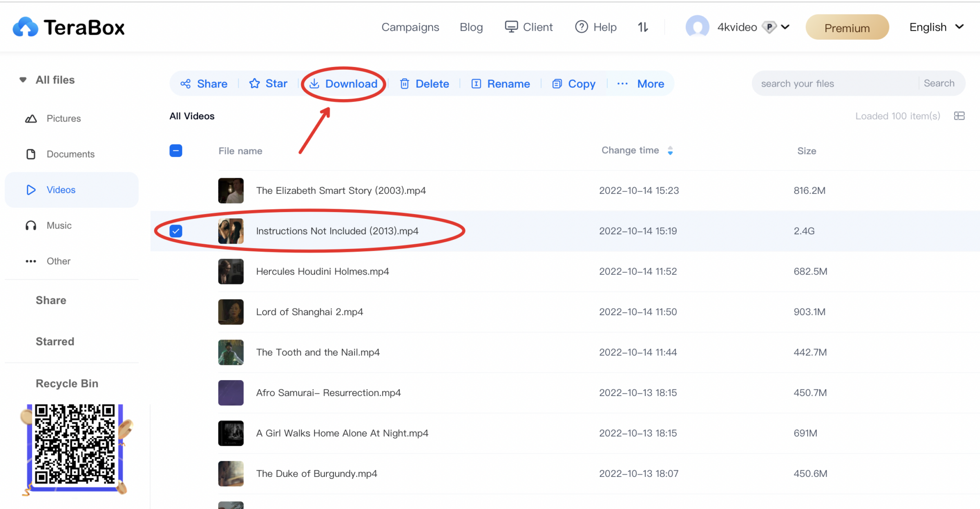Open the transfer list arrows icon
The image size is (980, 509).
(643, 27)
